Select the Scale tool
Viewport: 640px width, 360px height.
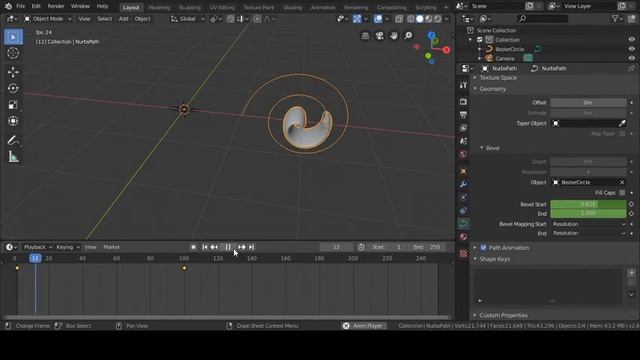click(13, 105)
